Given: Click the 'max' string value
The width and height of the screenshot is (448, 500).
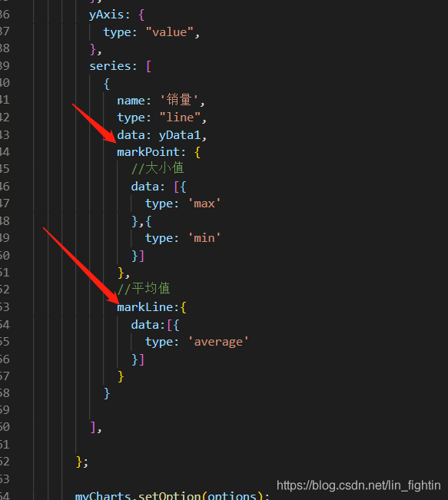Looking at the screenshot, I should coord(204,204).
